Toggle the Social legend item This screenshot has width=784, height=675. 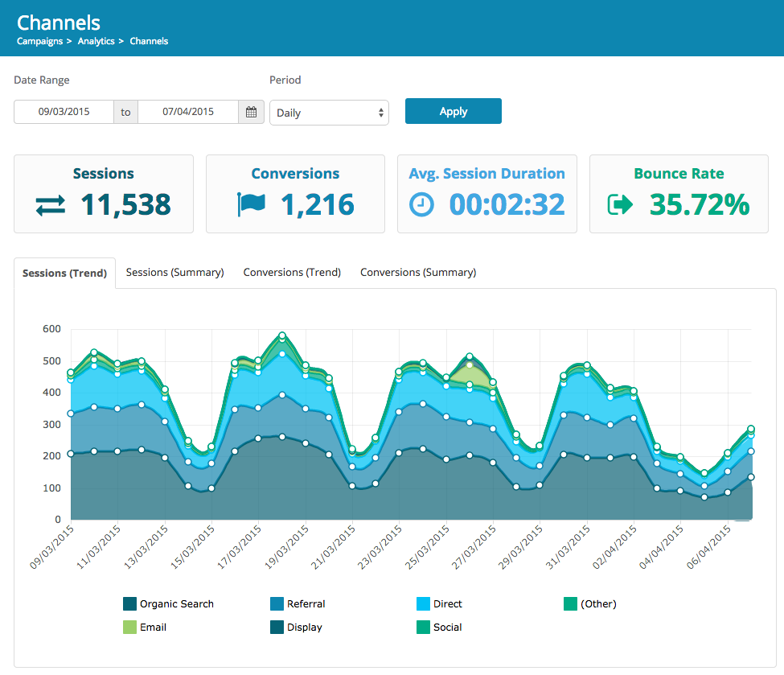tap(439, 627)
